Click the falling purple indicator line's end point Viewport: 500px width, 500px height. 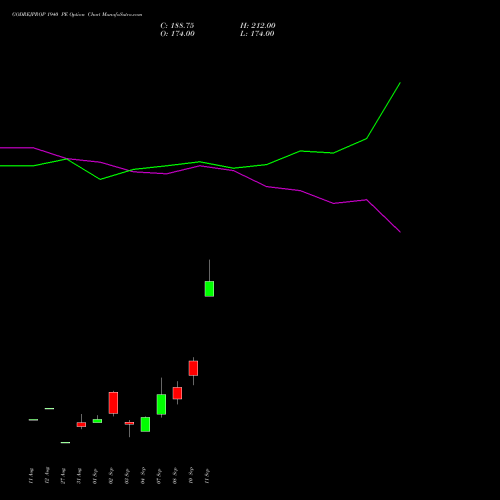tap(400, 232)
